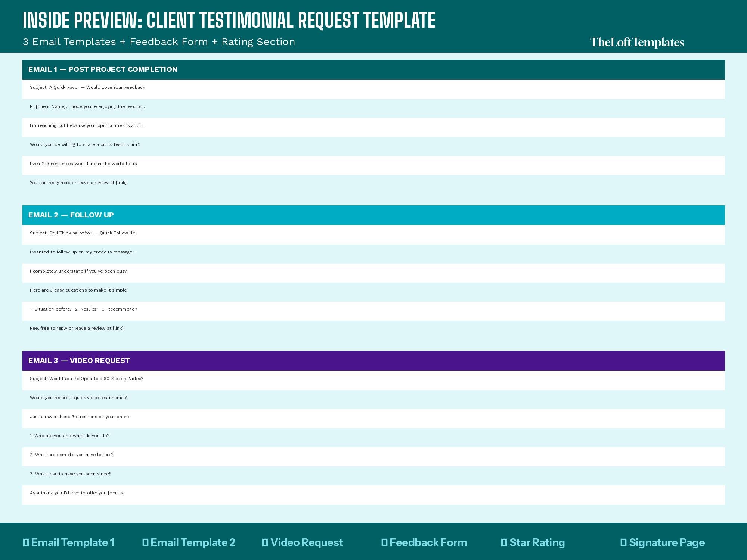This screenshot has height=560, width=747.
Task: Select the Email 1 Post Project Completion header
Action: click(373, 69)
